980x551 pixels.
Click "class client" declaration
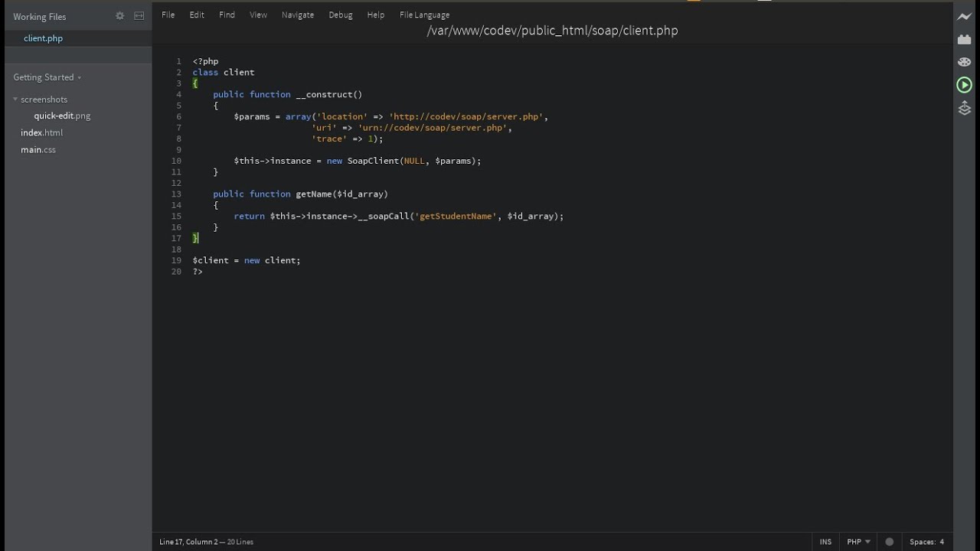click(224, 73)
